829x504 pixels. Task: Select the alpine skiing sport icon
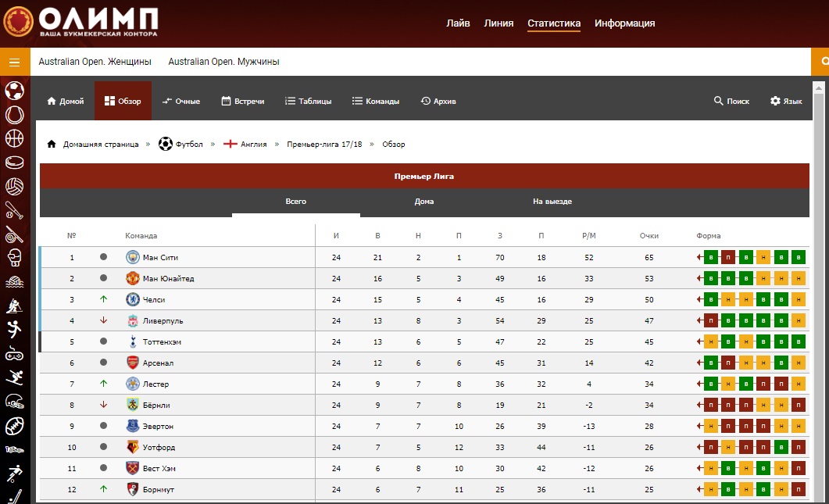pyautogui.click(x=14, y=377)
